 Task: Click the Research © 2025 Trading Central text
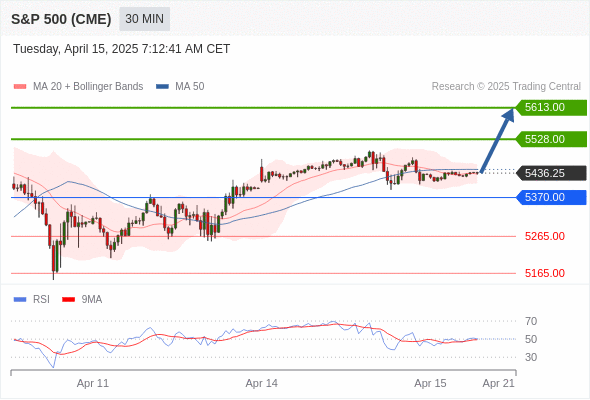pos(506,87)
